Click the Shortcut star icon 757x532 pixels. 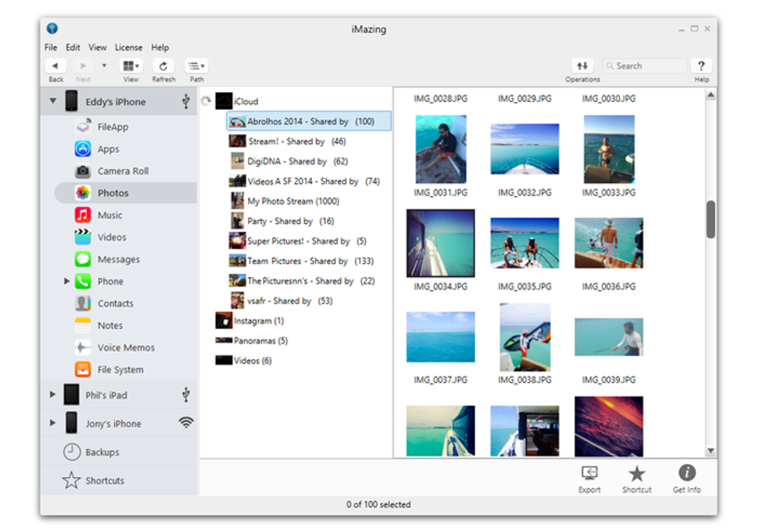[x=636, y=474]
